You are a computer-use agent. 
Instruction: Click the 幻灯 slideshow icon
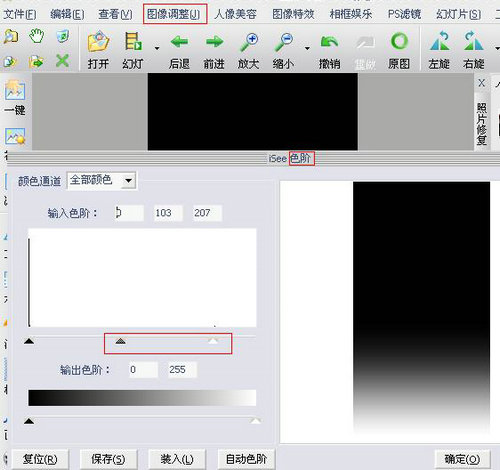(133, 42)
